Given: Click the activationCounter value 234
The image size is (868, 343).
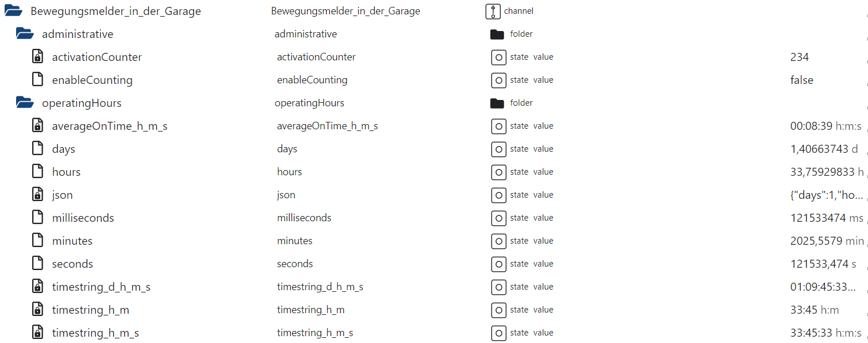Looking at the screenshot, I should [799, 57].
